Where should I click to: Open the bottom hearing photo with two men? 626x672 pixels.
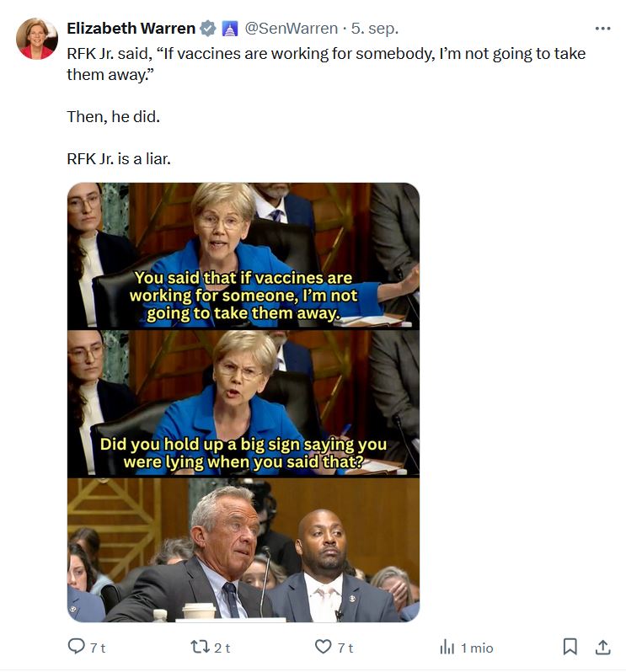tap(243, 550)
